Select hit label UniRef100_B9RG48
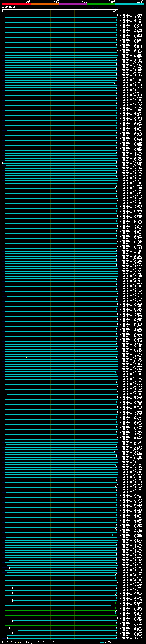 tap(131, 387)
